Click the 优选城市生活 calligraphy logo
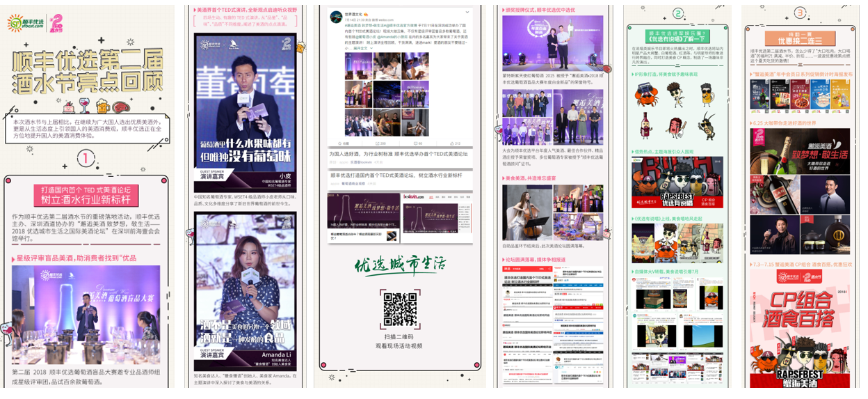Screen dimensions: 868x399 click(x=400, y=266)
